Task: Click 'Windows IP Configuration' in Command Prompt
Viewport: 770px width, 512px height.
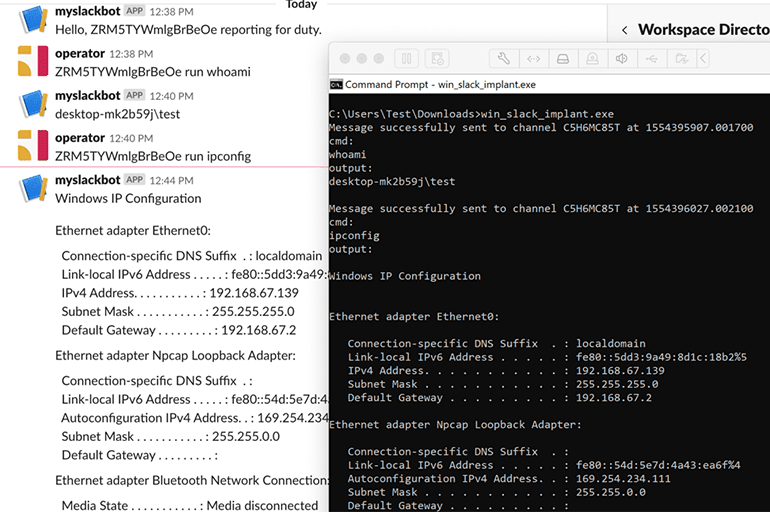Action: click(405, 276)
